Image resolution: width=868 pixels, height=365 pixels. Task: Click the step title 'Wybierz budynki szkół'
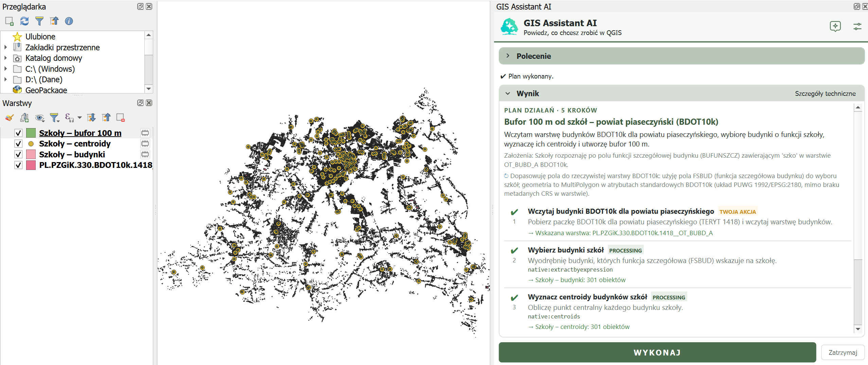click(x=566, y=250)
